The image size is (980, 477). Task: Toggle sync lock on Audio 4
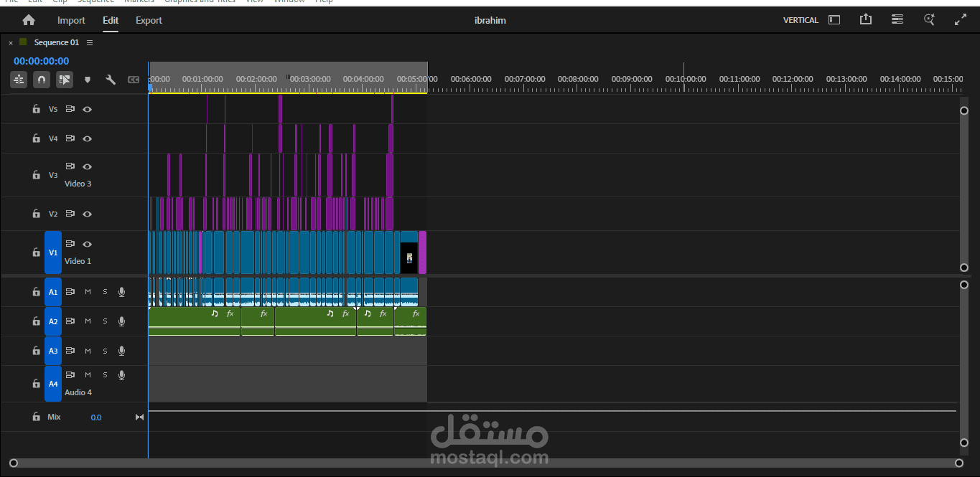(70, 375)
